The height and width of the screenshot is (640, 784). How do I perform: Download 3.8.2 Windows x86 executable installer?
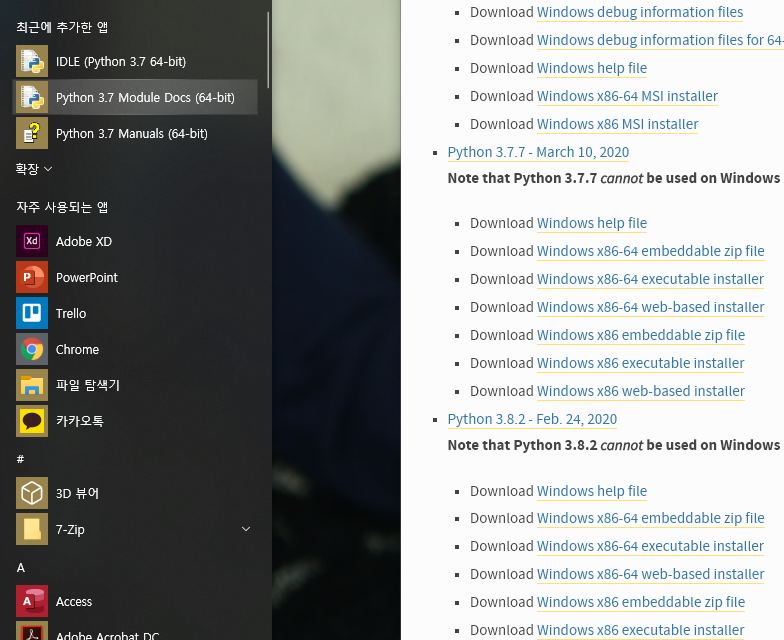(x=640, y=630)
